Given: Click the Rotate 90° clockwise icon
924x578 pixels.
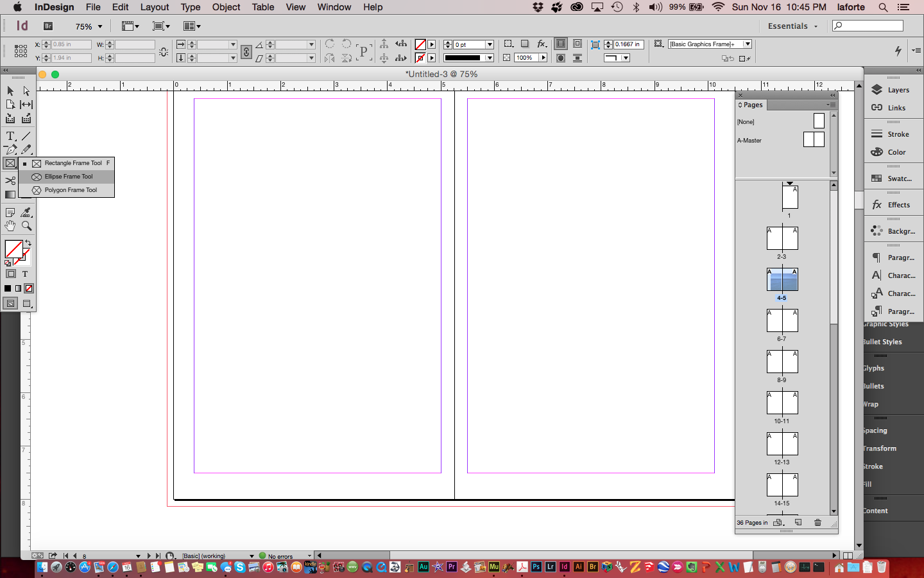Looking at the screenshot, I should click(x=330, y=44).
